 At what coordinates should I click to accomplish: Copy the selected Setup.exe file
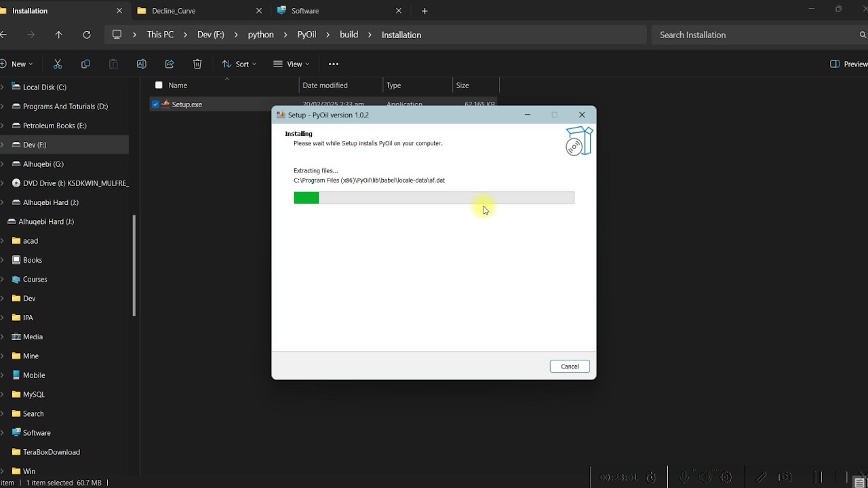85,64
